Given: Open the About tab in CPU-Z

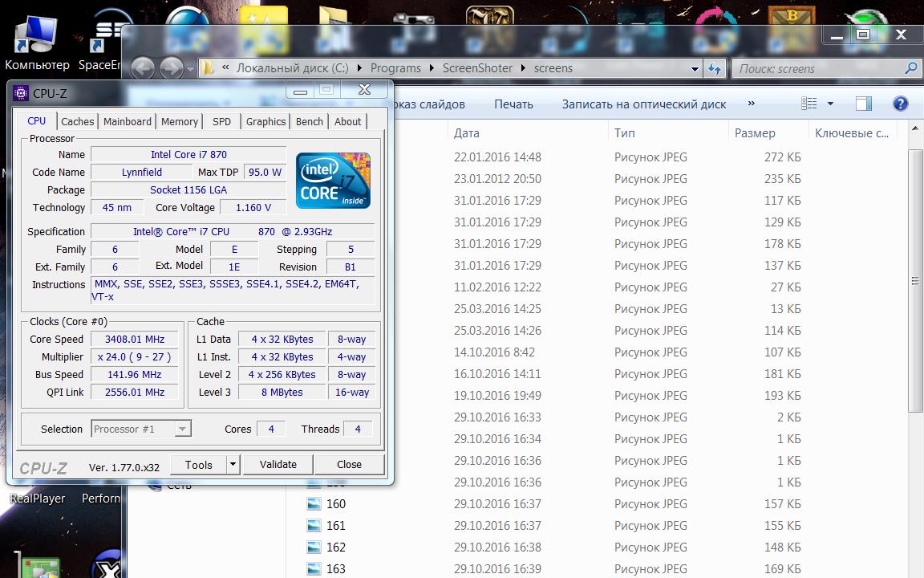Looking at the screenshot, I should pyautogui.click(x=347, y=121).
